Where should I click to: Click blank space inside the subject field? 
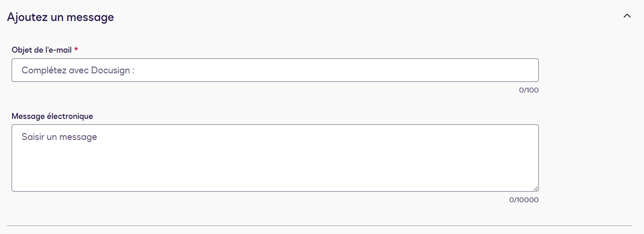354,70
